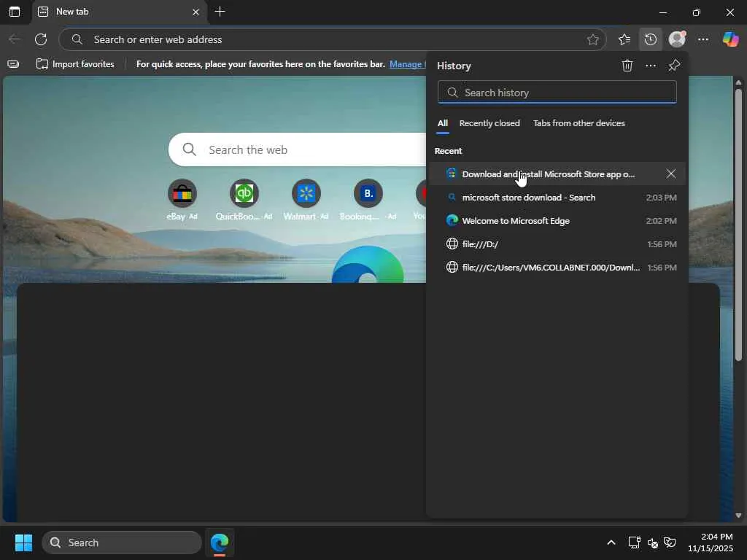Switch to Tabs from other devices
Screen dimensions: 747x560
pyautogui.click(x=578, y=123)
